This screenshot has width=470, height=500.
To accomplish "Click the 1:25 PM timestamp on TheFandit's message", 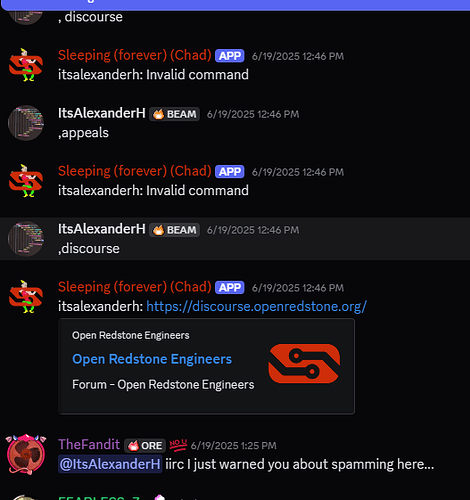I will pyautogui.click(x=234, y=446).
